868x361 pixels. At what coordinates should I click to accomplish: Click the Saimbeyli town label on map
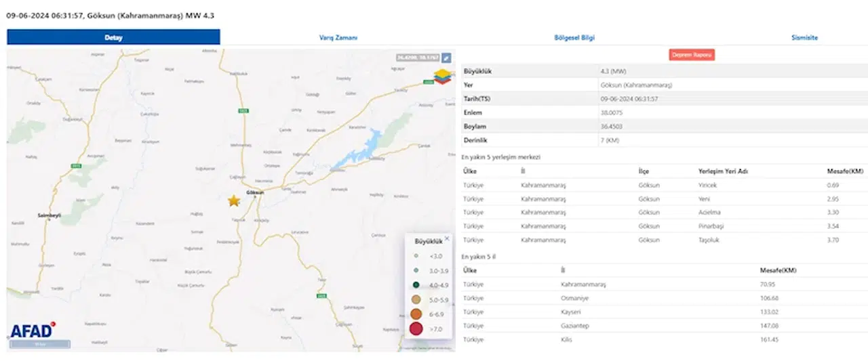click(x=50, y=215)
